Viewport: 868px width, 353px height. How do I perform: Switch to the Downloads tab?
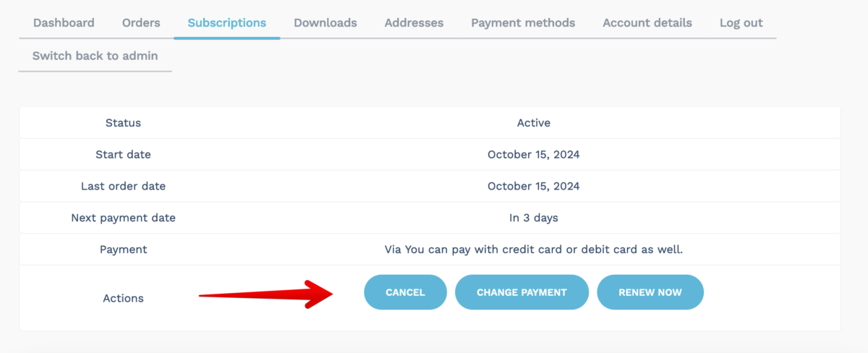325,22
